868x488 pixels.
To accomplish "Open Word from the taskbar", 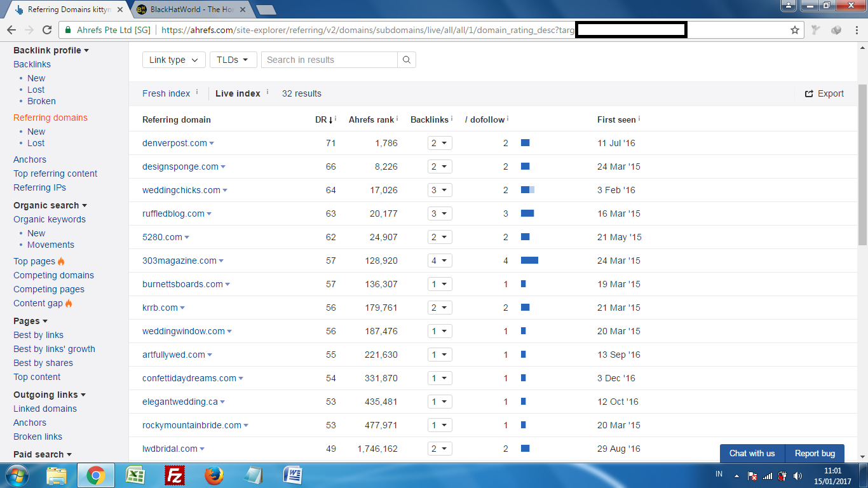I will click(x=293, y=475).
